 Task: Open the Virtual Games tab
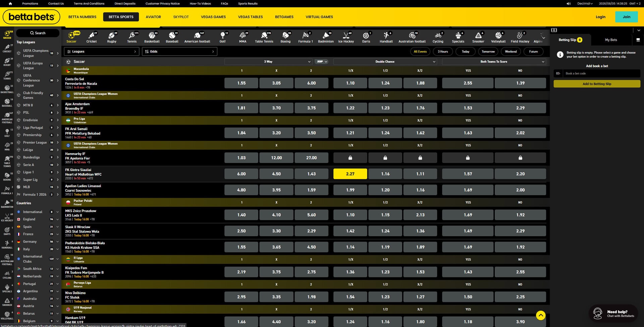[319, 17]
